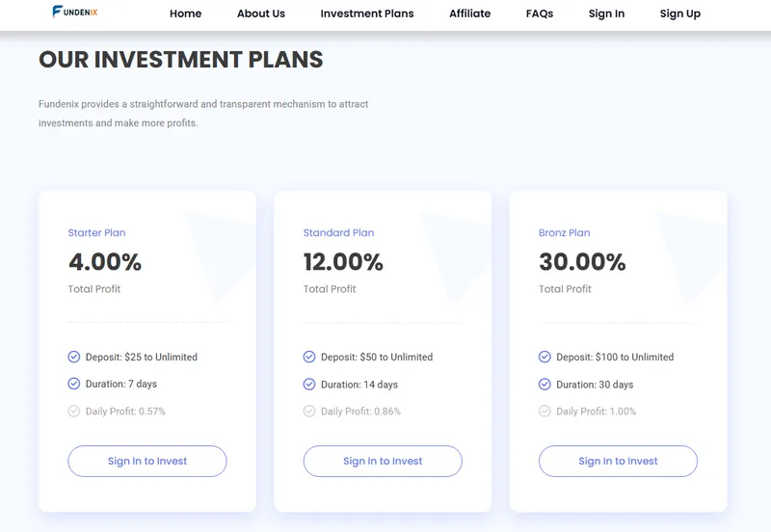Screen dimensions: 771x532
Task: Click checkmark icon beside Duration 30 days
Action: pos(545,384)
